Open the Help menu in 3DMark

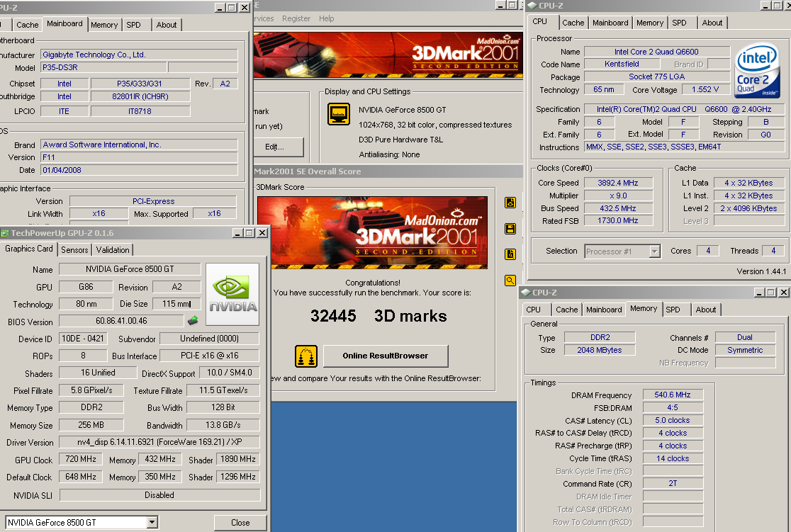(x=326, y=18)
